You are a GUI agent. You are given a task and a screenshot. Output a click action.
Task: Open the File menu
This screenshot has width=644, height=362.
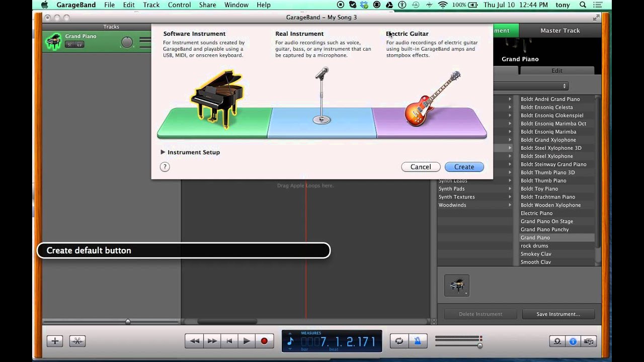(109, 5)
